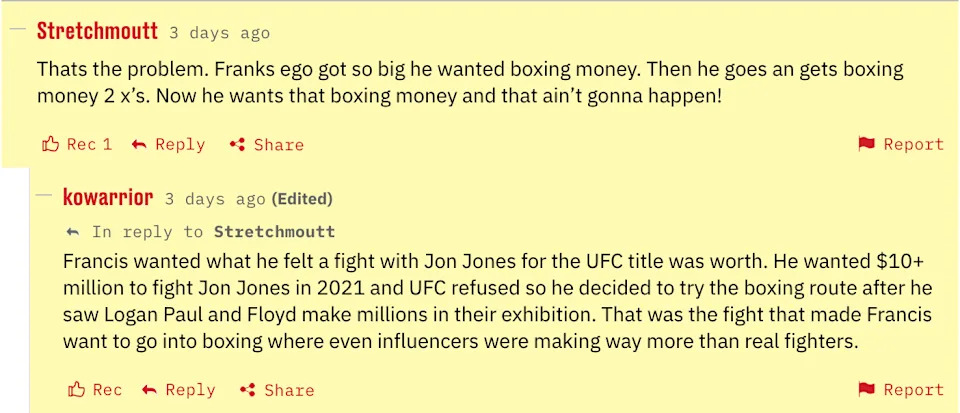Click reply arrow icon under Stretchmoutt's comment

141,144
